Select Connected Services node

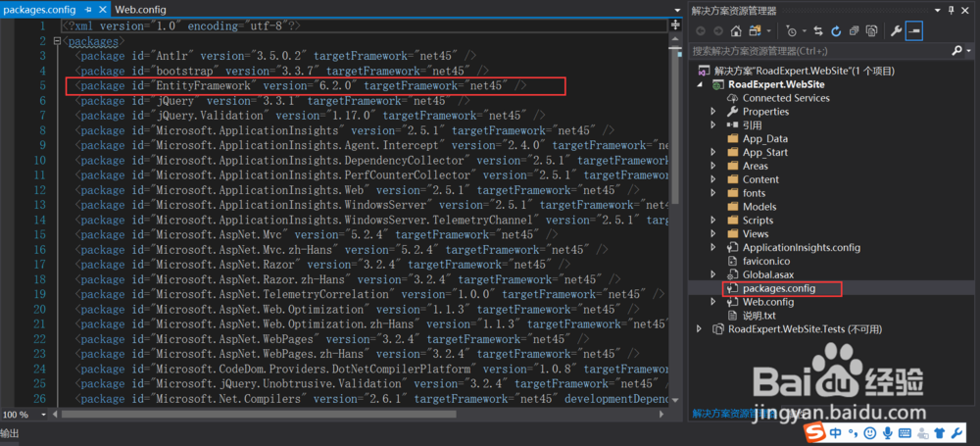coord(786,98)
